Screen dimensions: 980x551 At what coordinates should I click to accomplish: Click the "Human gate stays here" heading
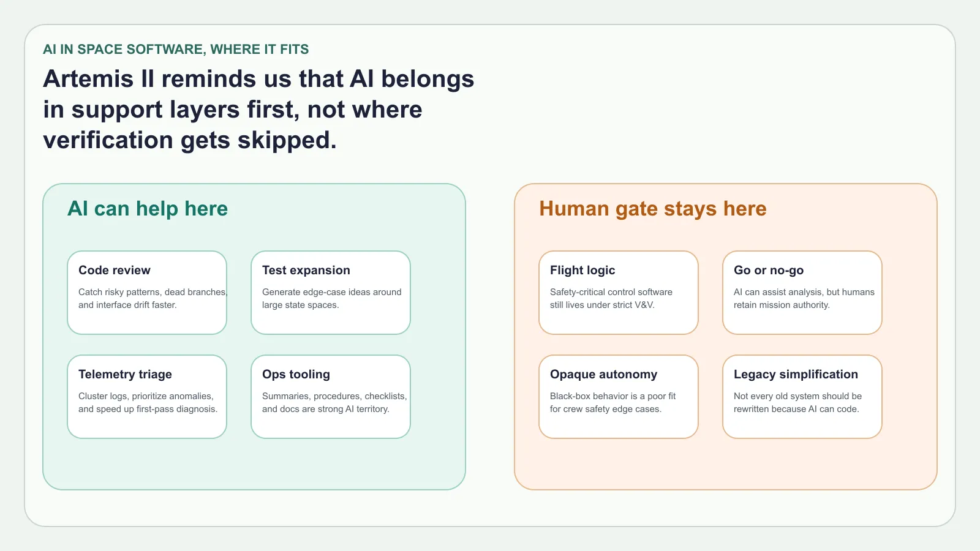pos(652,209)
